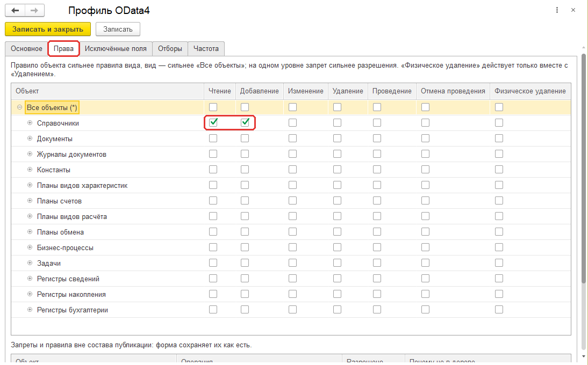Uncheck Чтение for Справочники
Viewport: 588px width, 365px height.
[213, 122]
